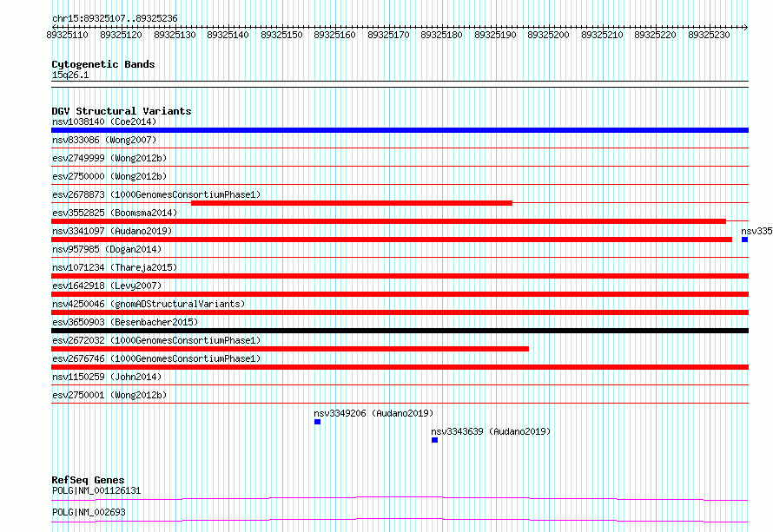Click ruler position 89325190

point(495,35)
